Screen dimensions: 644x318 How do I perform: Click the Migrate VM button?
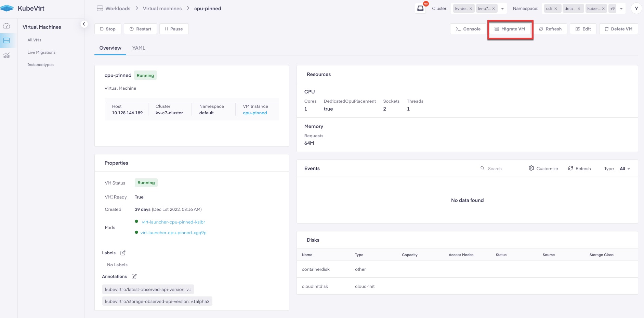510,29
